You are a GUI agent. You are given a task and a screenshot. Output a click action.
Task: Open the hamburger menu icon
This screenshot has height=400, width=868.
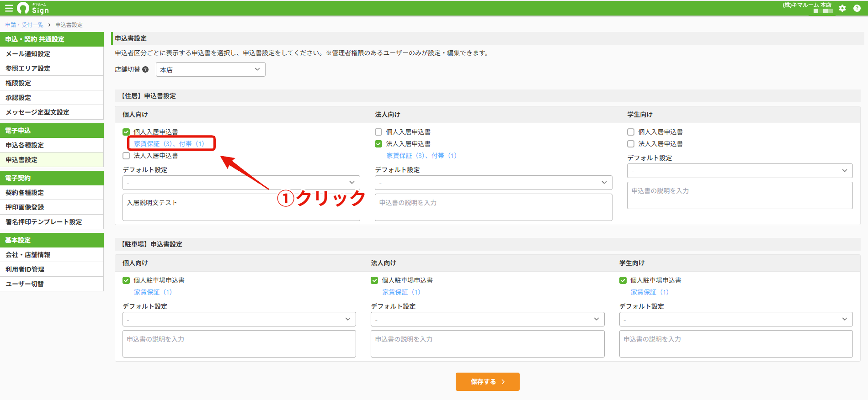click(9, 8)
